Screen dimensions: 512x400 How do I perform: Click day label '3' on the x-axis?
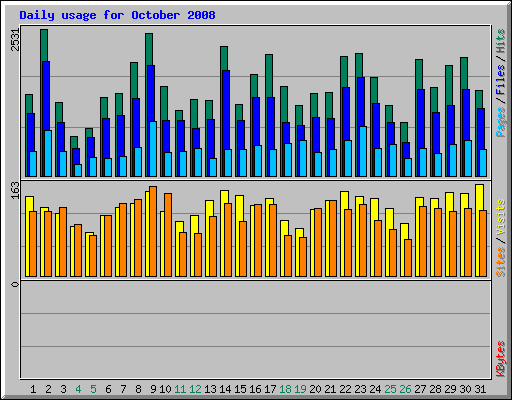[x=63, y=389]
